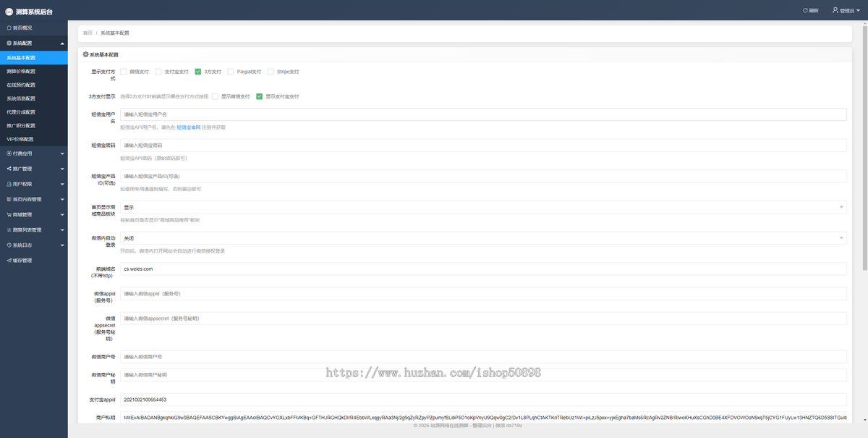
Task: Click the share icon next to 推广管理
Action: [9, 169]
